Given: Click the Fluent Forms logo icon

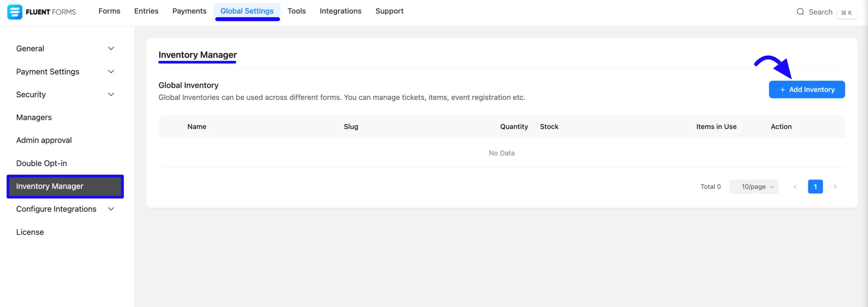Looking at the screenshot, I should point(15,12).
